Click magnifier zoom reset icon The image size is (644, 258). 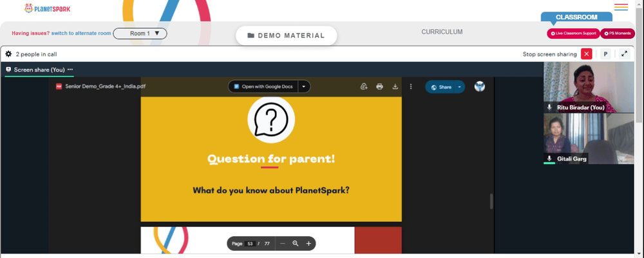pos(296,244)
